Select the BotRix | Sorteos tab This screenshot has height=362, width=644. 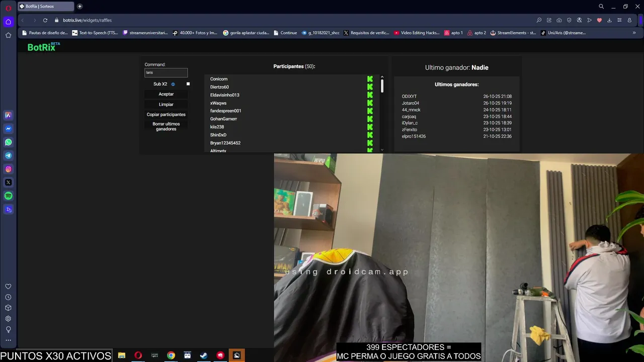coord(46,7)
